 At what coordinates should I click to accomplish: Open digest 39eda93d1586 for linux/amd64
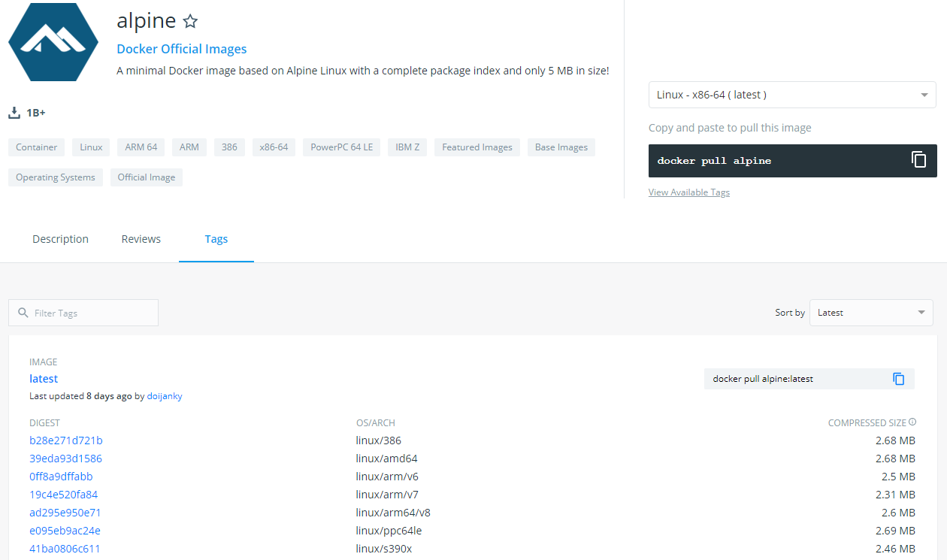click(x=65, y=459)
